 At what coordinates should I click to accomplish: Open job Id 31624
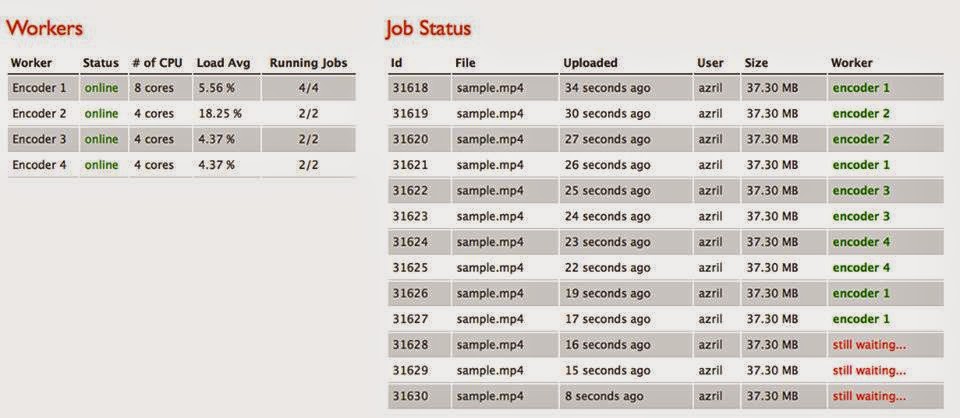tap(410, 242)
